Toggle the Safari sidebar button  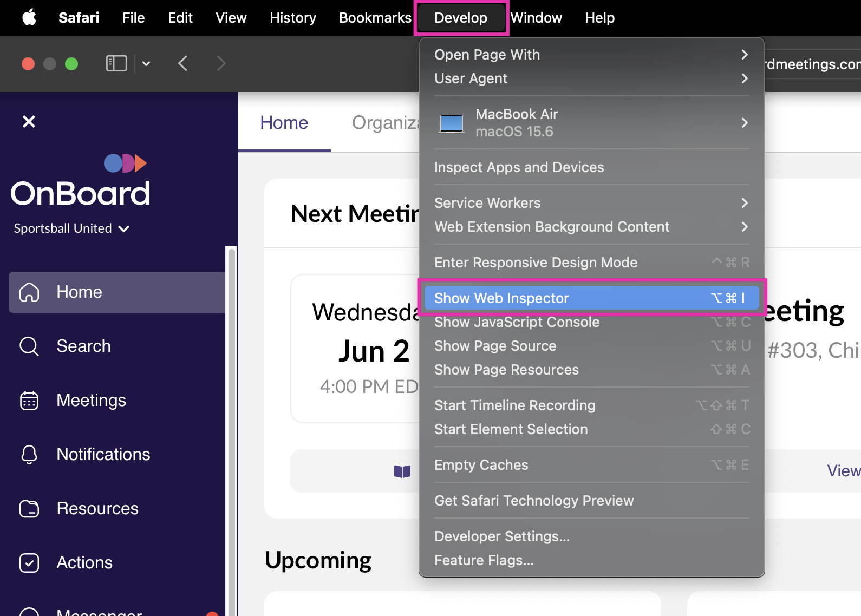(x=116, y=64)
